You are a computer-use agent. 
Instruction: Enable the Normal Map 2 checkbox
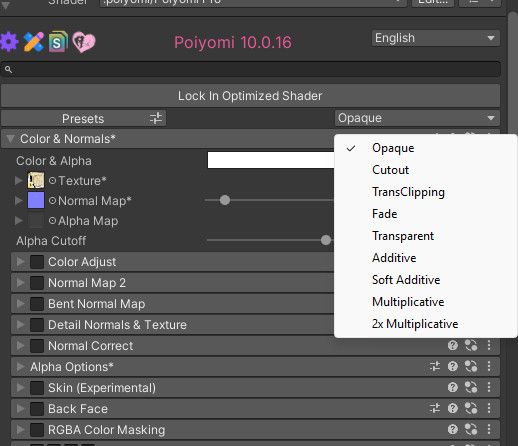37,283
